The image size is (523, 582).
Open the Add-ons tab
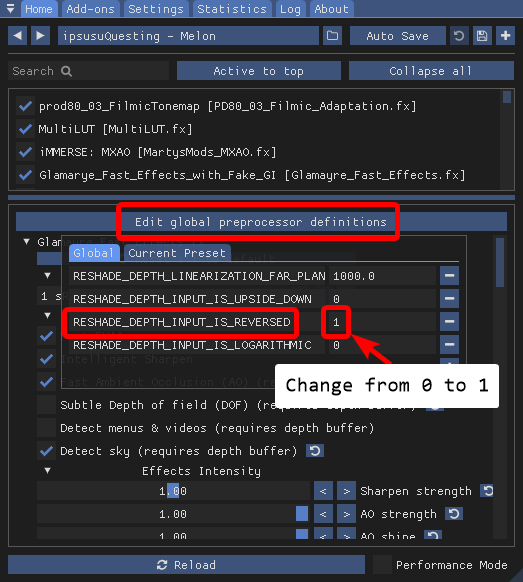(91, 9)
